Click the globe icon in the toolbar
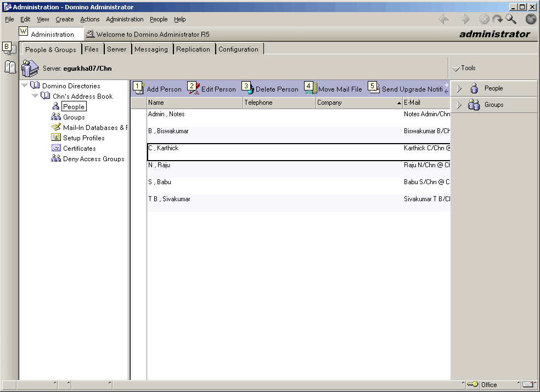The image size is (540, 392). (x=531, y=19)
